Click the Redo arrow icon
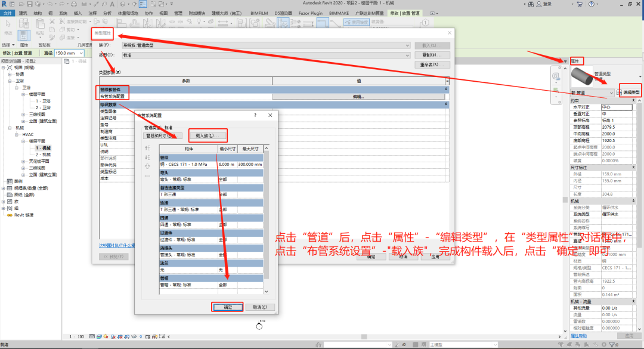Viewport: 644px width, 349px height. (x=62, y=4)
